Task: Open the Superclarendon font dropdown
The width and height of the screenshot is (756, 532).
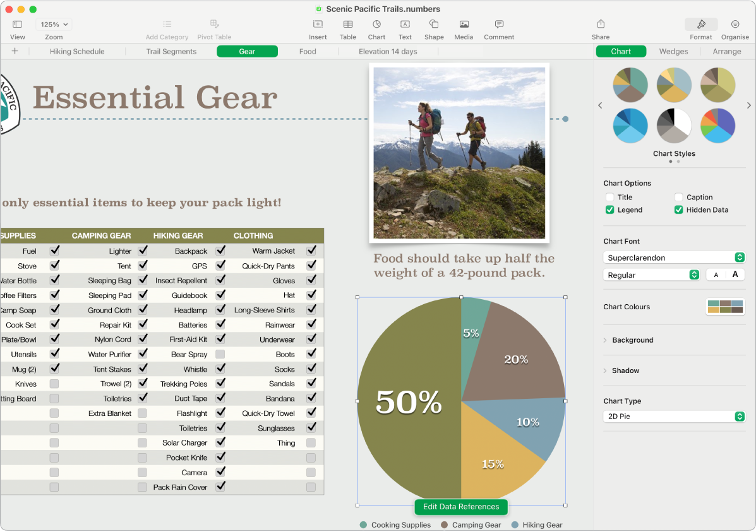Action: [674, 257]
